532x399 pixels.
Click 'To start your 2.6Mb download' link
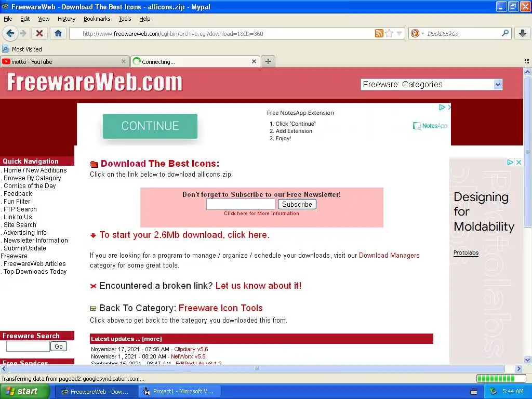[184, 235]
